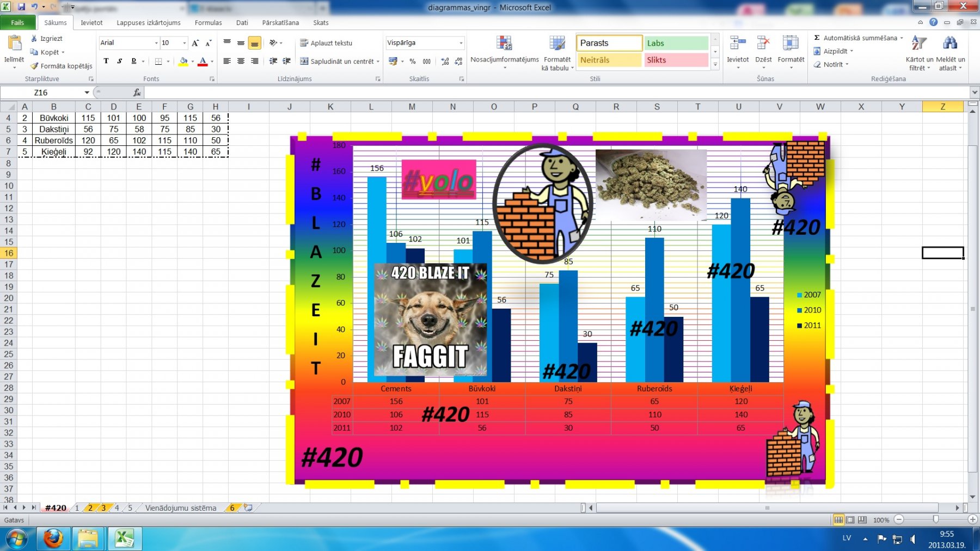The height and width of the screenshot is (551, 980).
Task: Click the Ielīmēt (Paste) icon
Action: pyautogui.click(x=14, y=44)
